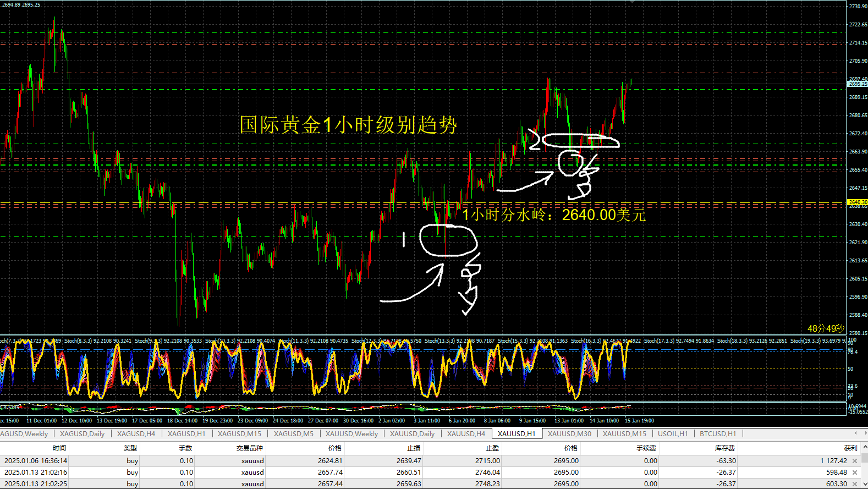
Task: Sort orders by the 时间 column header
Action: pos(59,448)
